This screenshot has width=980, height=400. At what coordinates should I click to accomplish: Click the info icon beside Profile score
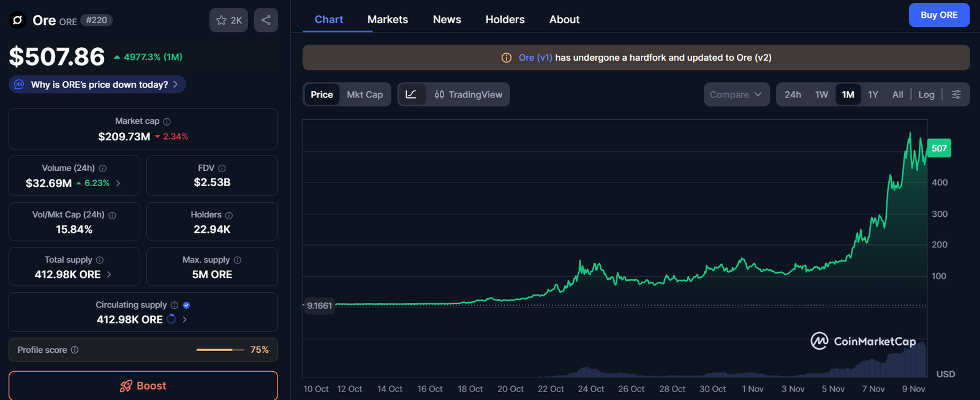click(75, 350)
